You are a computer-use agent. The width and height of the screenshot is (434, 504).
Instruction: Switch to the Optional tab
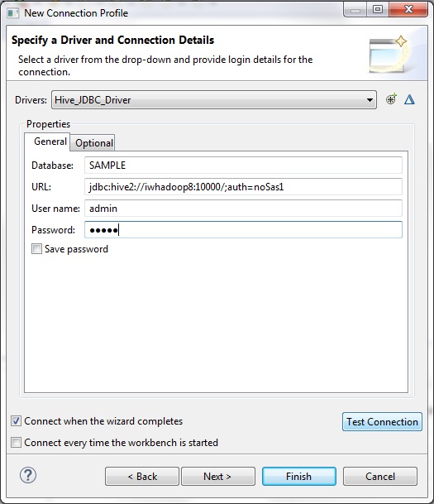click(94, 142)
